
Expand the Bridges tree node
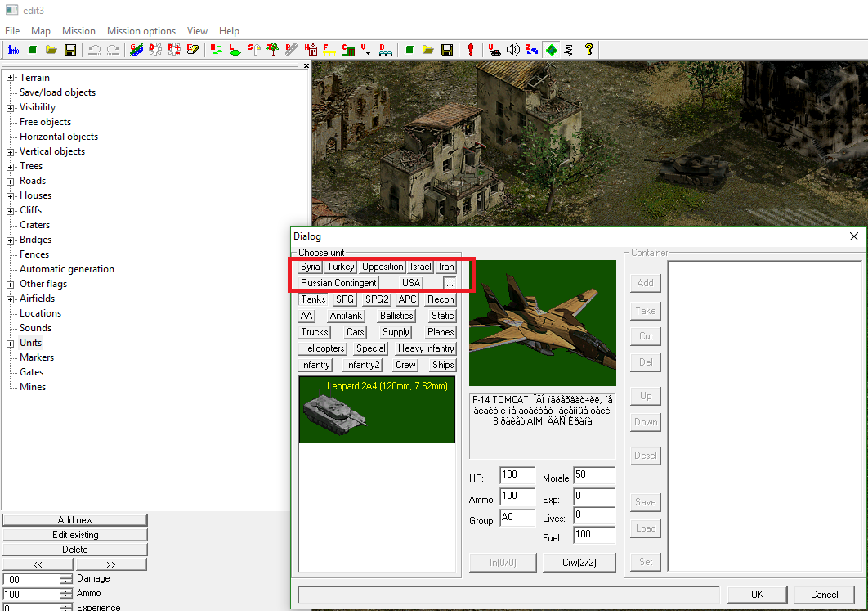point(11,240)
